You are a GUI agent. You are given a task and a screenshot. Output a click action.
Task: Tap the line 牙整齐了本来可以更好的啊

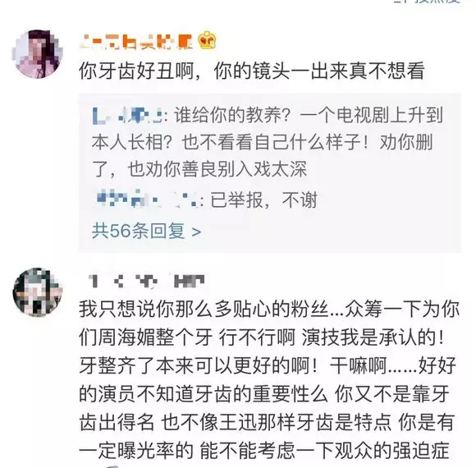pyautogui.click(x=268, y=365)
